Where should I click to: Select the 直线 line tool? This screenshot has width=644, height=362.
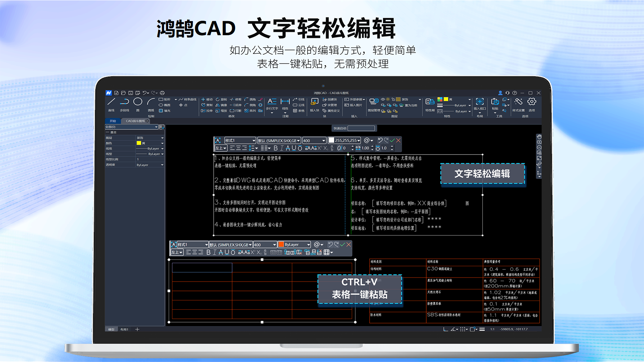click(111, 104)
